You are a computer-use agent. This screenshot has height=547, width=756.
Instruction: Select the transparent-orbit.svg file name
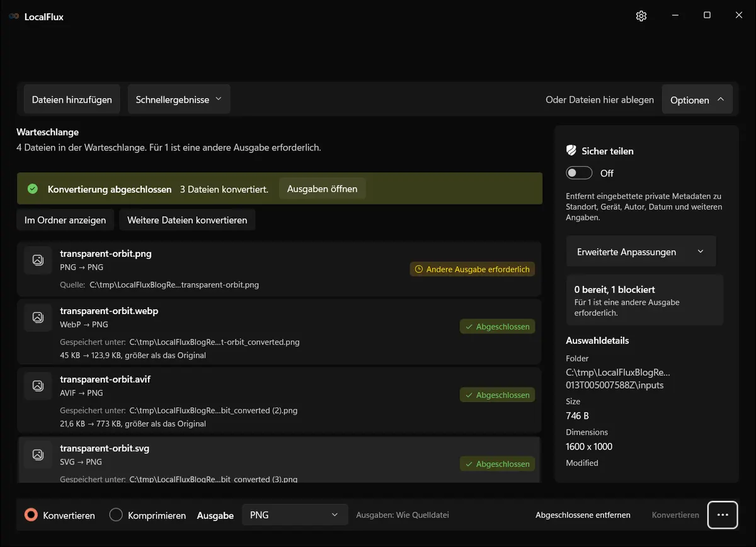pos(105,448)
